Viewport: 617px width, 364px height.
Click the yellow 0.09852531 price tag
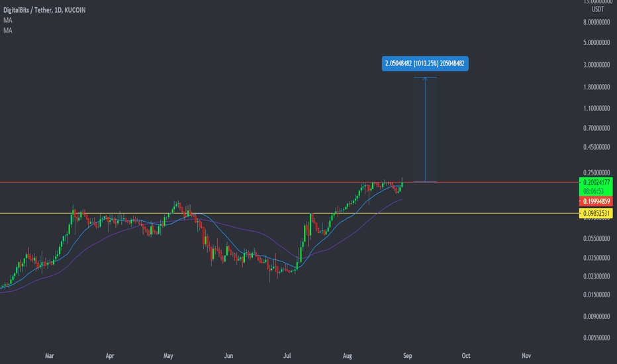point(596,213)
